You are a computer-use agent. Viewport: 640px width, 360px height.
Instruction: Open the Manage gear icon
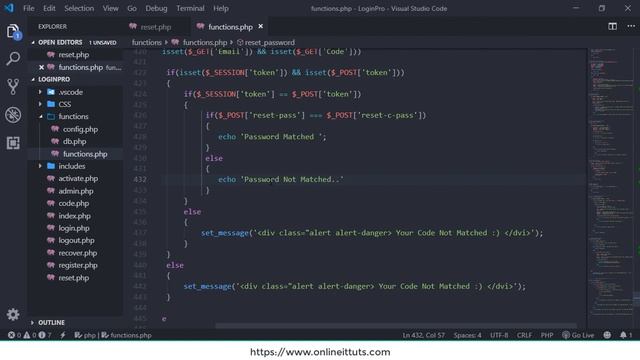(13, 314)
